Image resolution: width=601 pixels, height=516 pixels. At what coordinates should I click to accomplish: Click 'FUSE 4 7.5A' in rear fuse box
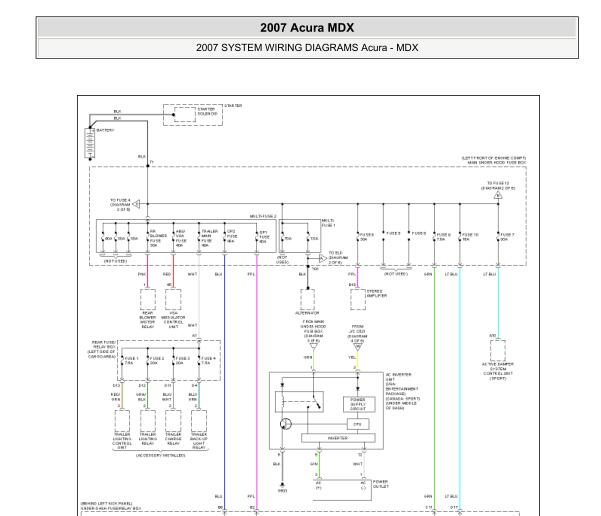[209, 360]
